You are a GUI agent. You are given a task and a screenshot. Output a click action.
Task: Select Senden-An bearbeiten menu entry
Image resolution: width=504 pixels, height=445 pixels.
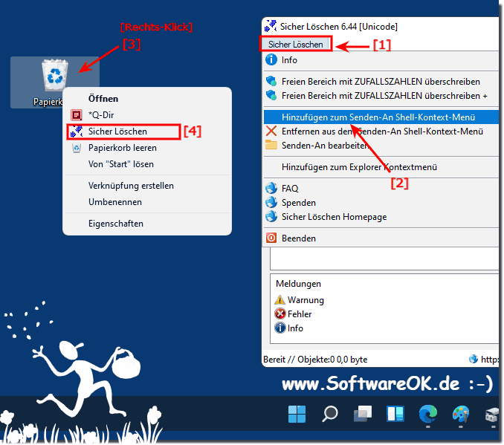(x=381, y=145)
